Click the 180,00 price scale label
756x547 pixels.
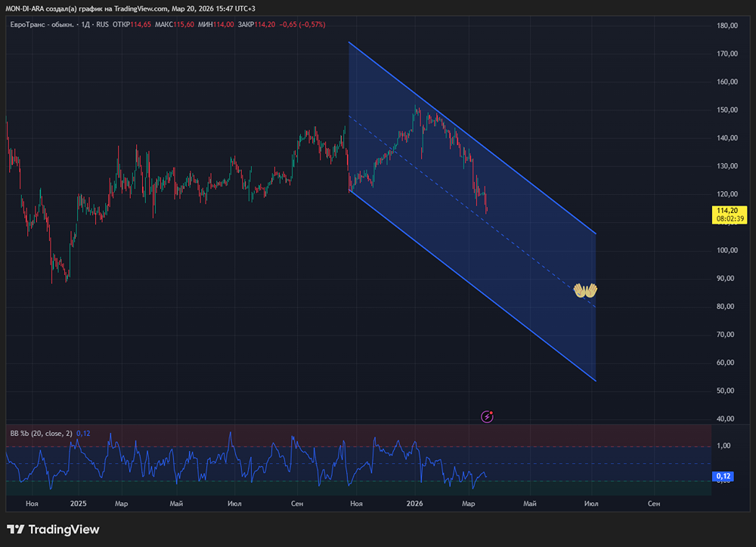(x=727, y=26)
